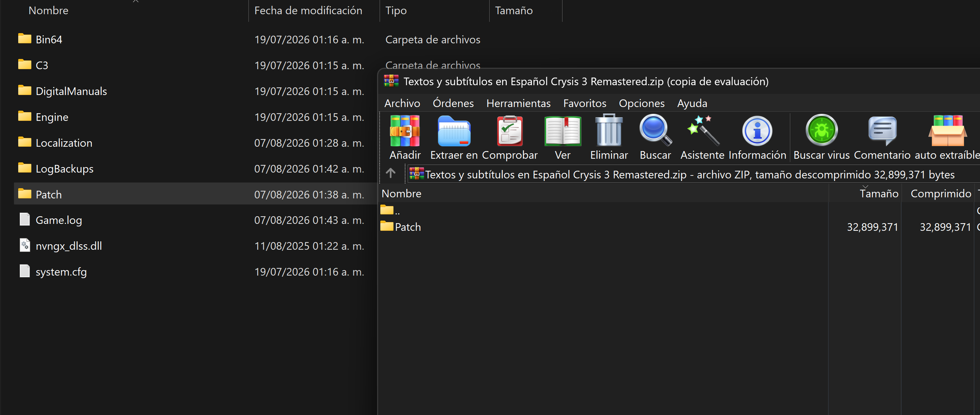
Task: Select the system.cfg file icon
Action: click(25, 271)
